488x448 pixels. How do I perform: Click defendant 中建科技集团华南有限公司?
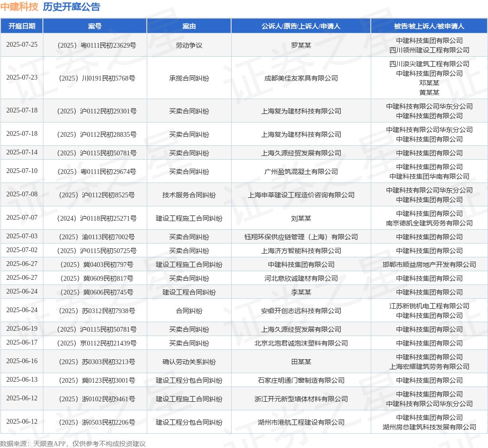click(x=429, y=176)
